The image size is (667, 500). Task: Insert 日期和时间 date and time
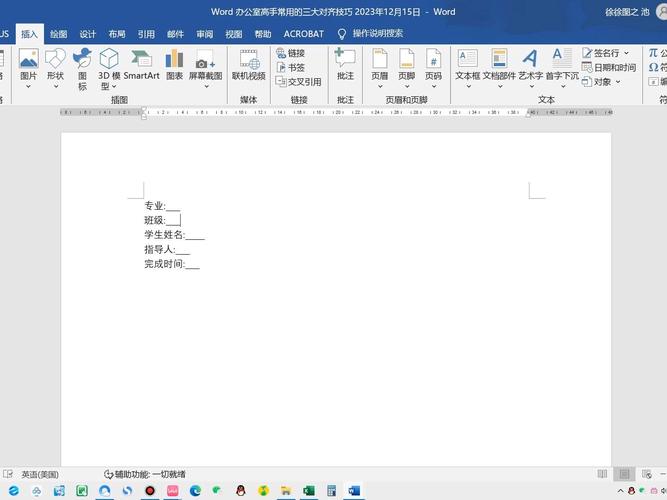[x=609, y=67]
